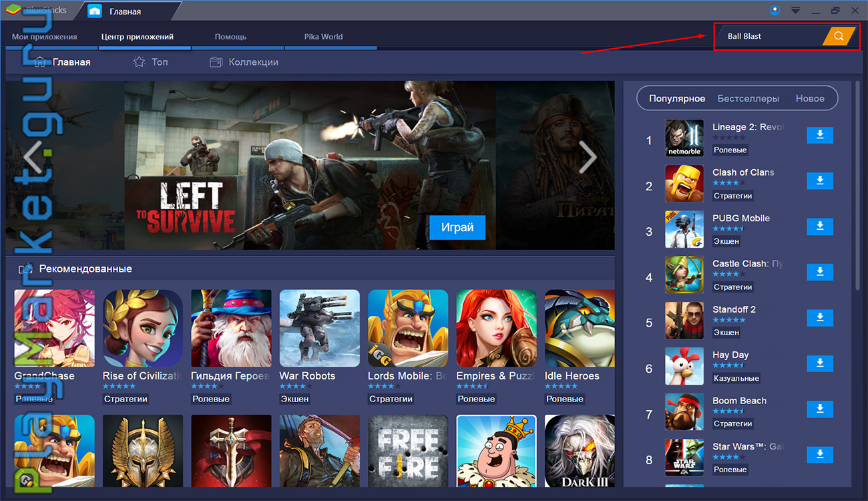Image resolution: width=868 pixels, height=501 pixels.
Task: Click Экшен category tag under PUBG Mobile
Action: [x=726, y=241]
